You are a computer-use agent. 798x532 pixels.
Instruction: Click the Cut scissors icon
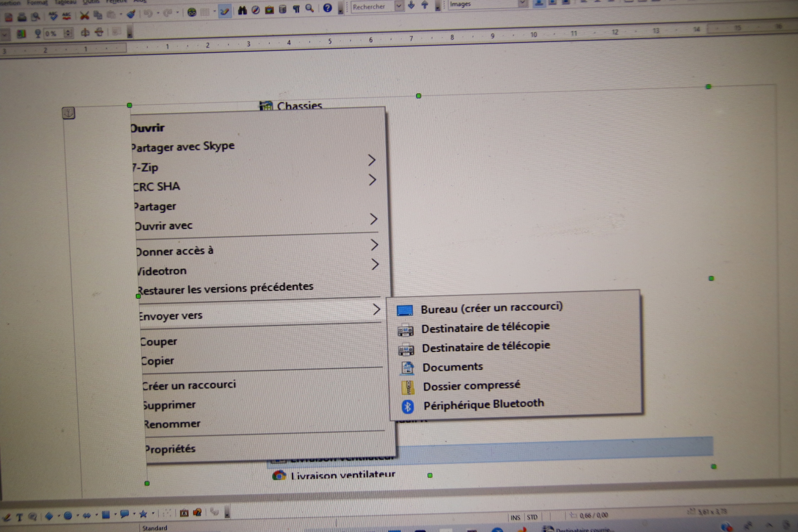84,15
